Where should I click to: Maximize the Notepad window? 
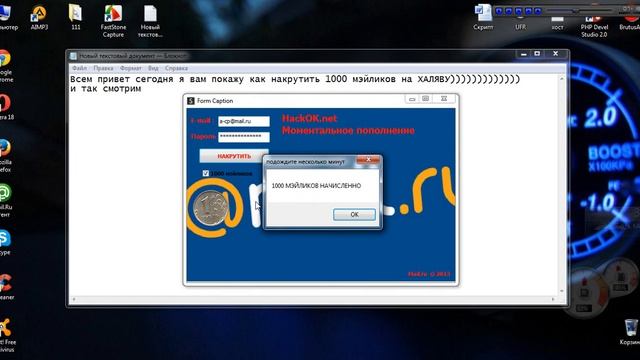(537, 54)
